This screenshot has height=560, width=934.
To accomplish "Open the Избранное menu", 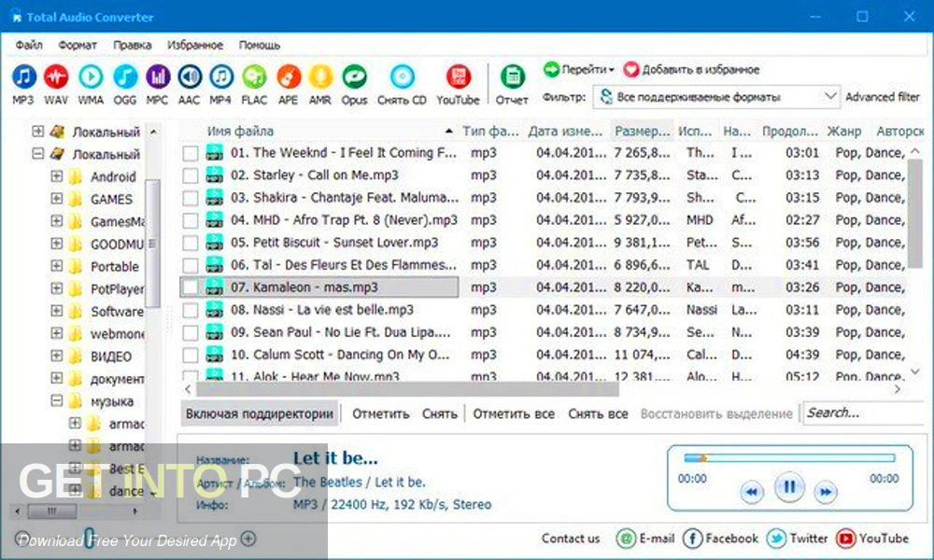I will (195, 45).
